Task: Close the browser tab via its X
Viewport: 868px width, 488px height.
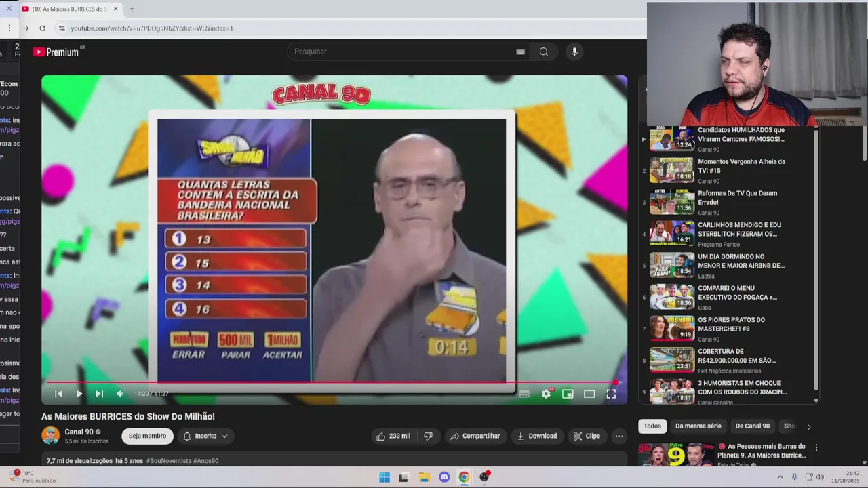Action: pyautogui.click(x=115, y=9)
